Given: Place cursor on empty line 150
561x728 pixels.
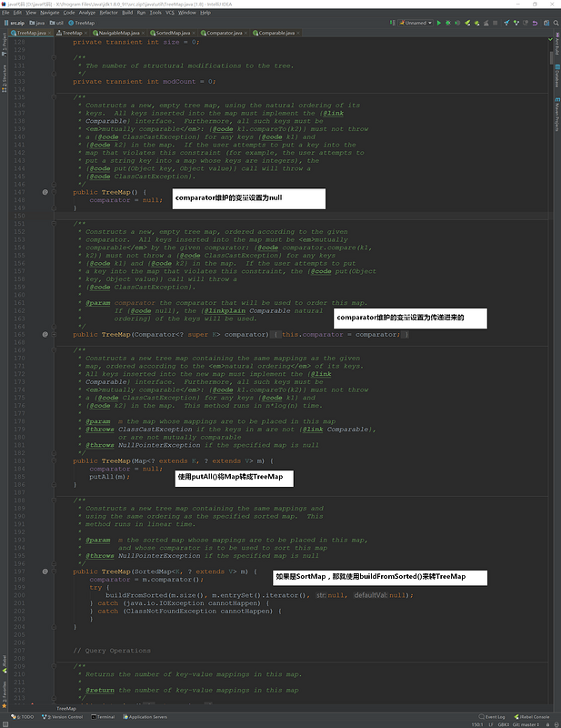Looking at the screenshot, I should click(x=302, y=216).
